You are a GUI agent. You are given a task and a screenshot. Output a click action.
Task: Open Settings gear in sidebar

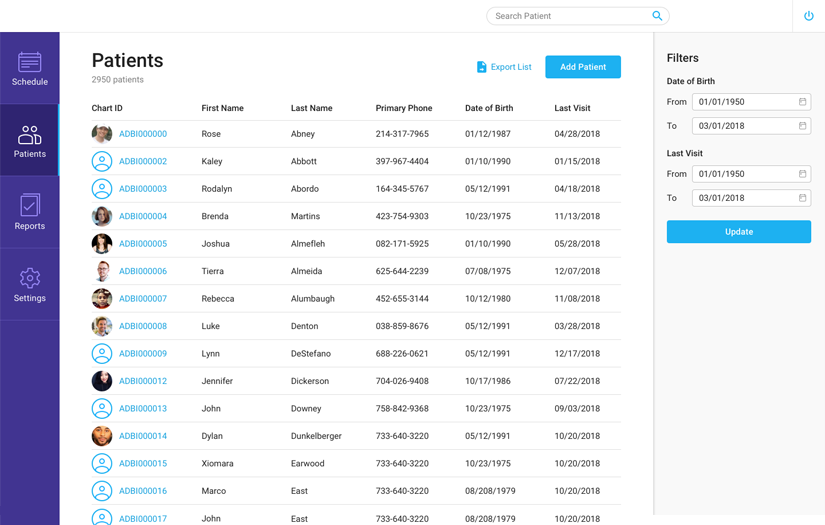(29, 278)
